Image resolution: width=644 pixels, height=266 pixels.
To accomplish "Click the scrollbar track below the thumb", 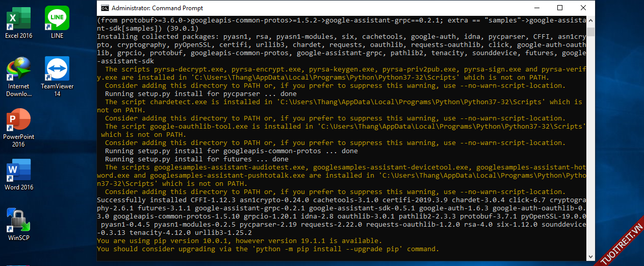I will [x=590, y=153].
